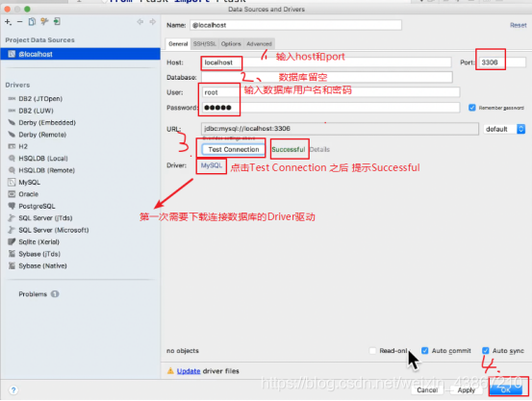Toggle the Read-only checkbox
The image size is (532, 401).
tap(372, 351)
